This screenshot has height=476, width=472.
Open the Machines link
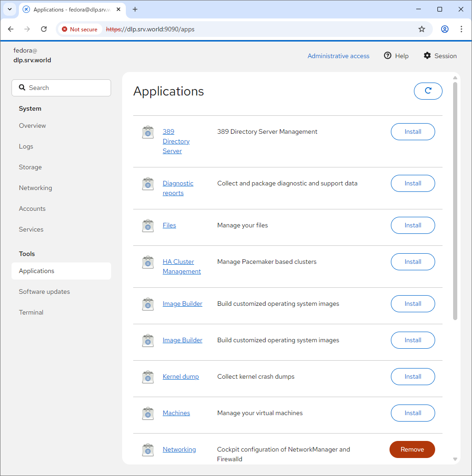point(176,413)
